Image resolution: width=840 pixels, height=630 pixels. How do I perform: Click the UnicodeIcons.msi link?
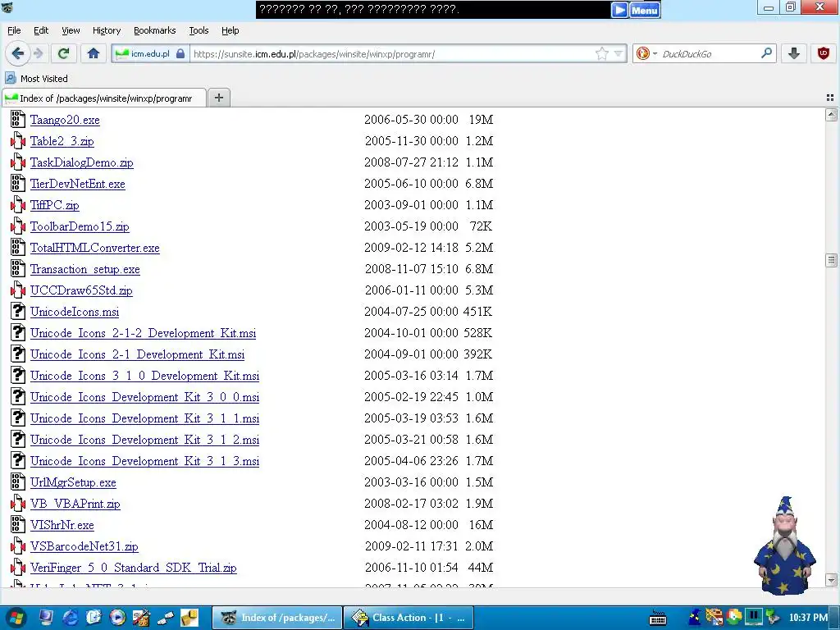tap(75, 312)
